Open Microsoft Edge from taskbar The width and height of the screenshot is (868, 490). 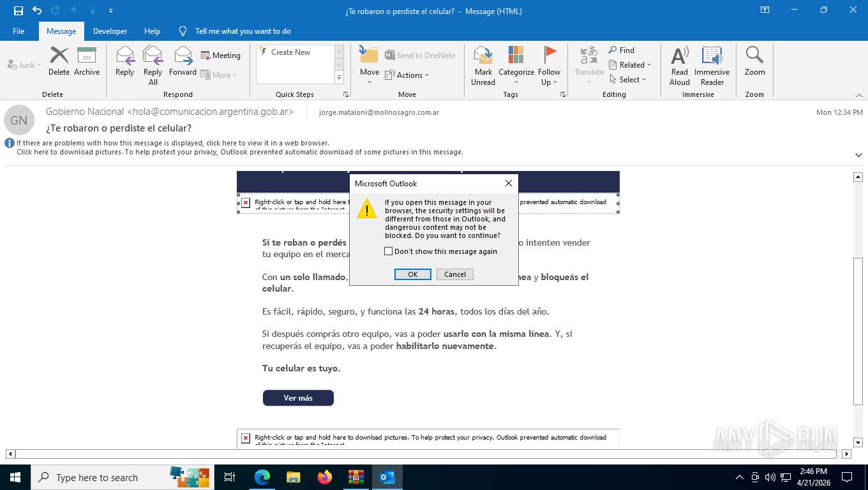coord(262,477)
